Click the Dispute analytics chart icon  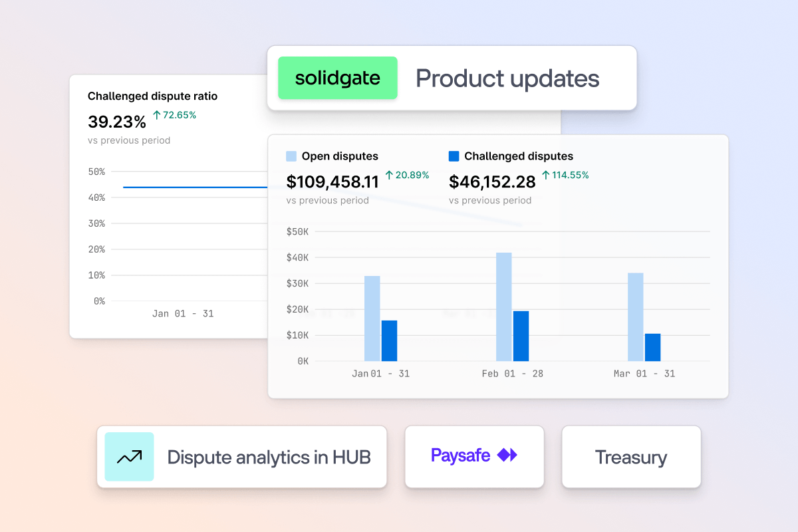(128, 457)
